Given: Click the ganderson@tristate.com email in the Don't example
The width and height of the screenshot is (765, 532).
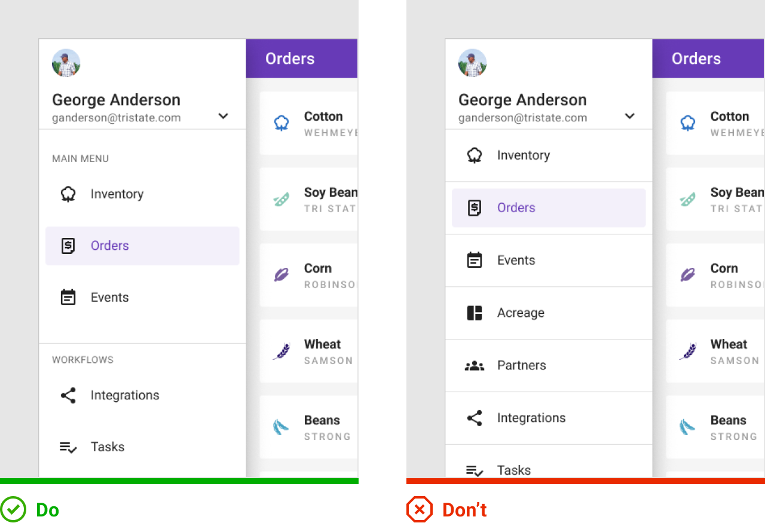Looking at the screenshot, I should pyautogui.click(x=522, y=118).
